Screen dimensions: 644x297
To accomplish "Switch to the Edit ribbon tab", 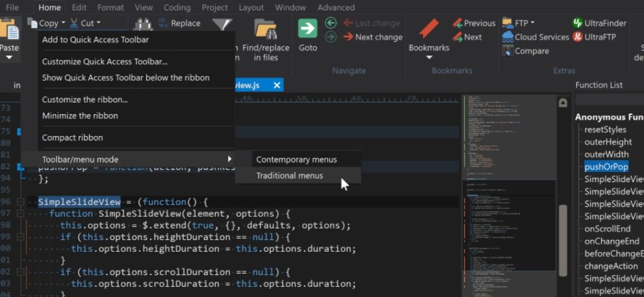I will [79, 8].
